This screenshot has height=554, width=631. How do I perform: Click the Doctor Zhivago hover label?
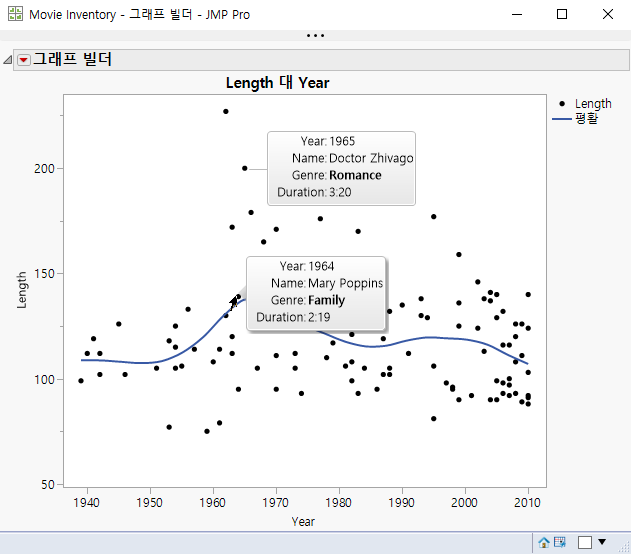[341, 168]
